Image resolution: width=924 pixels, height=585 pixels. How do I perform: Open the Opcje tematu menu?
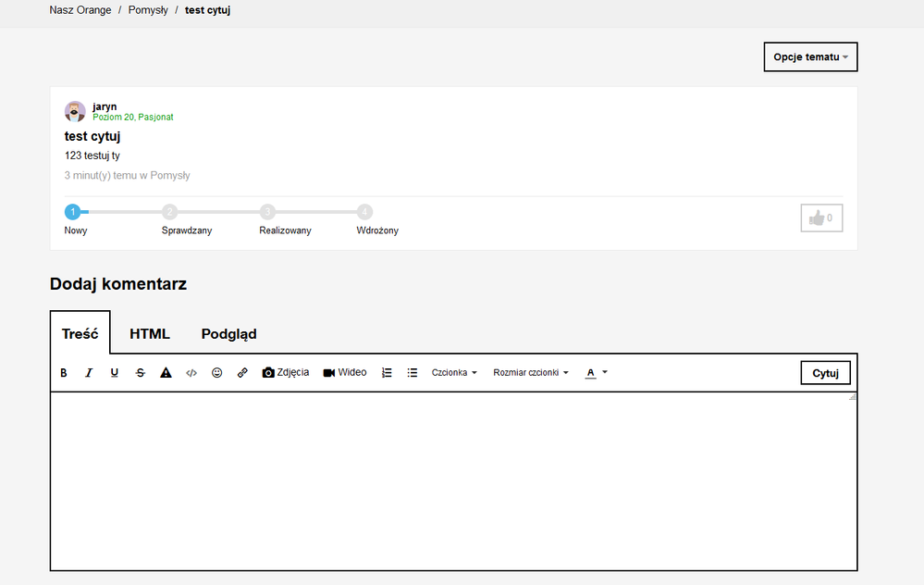pyautogui.click(x=810, y=56)
